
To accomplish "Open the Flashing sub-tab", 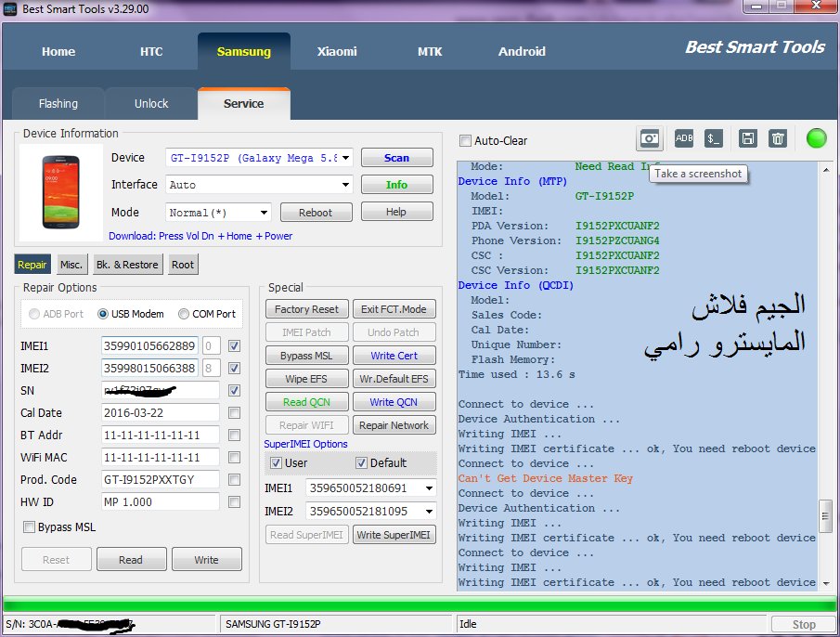I will [58, 104].
